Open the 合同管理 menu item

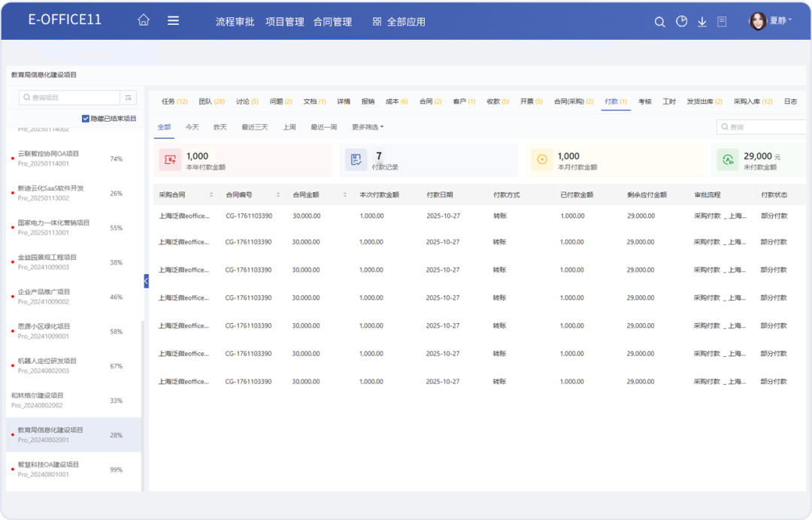[332, 22]
